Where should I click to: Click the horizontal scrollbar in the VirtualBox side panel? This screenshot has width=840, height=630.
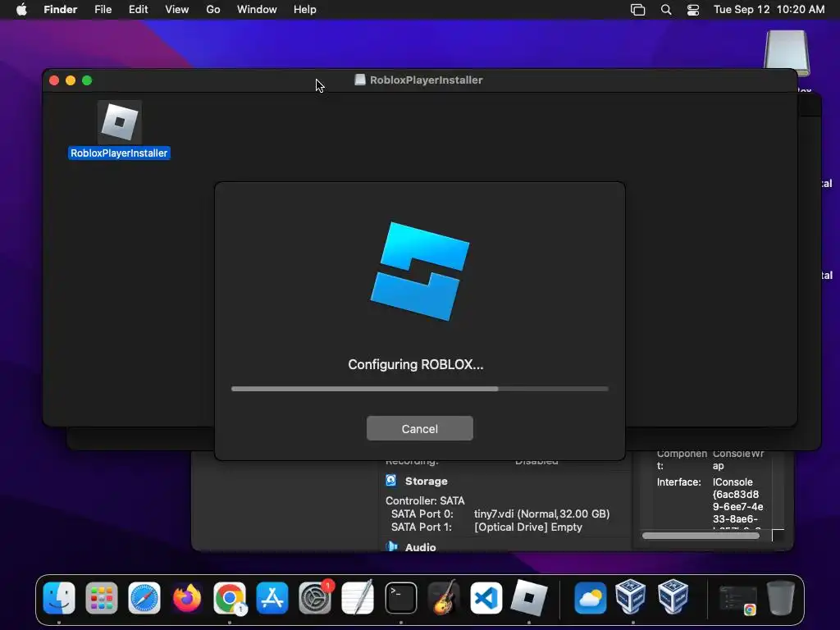tap(701, 536)
